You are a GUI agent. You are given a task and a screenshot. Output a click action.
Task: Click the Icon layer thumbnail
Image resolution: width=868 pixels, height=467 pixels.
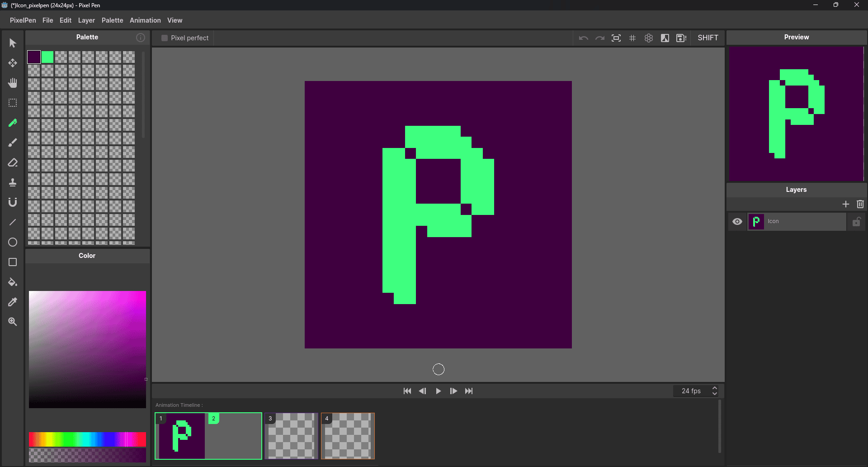(756, 222)
